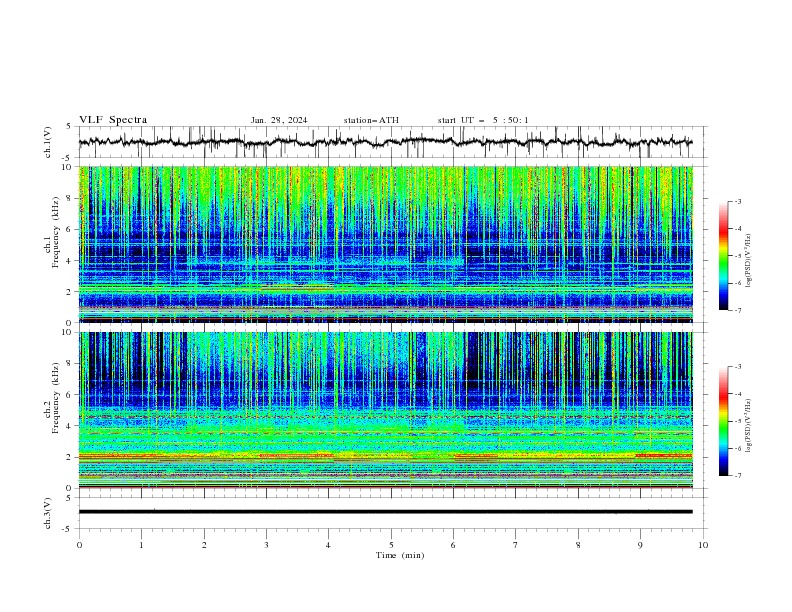Click the ch.1 spectrogram panel
The image size is (792, 612).
coord(385,244)
